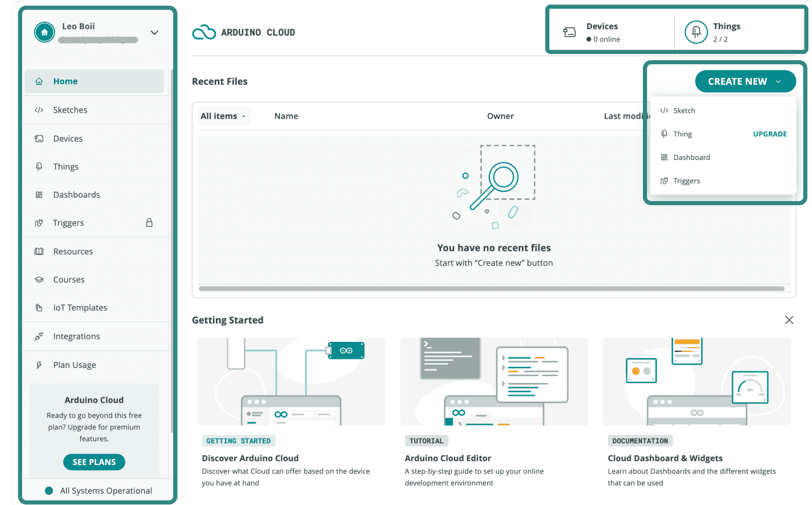Screen dimensions: 812x505
Task: Click the Integrations plug icon in sidebar
Action: (39, 336)
